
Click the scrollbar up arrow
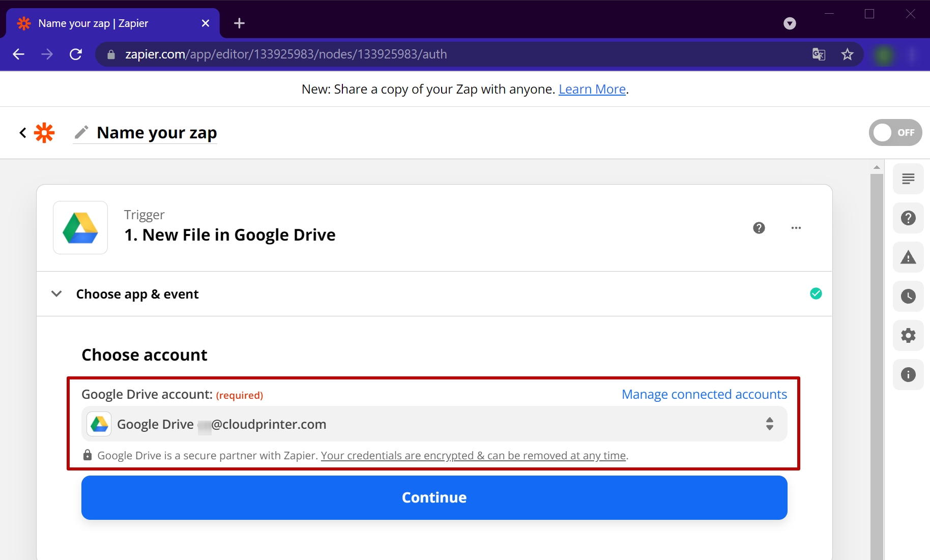coord(877,167)
